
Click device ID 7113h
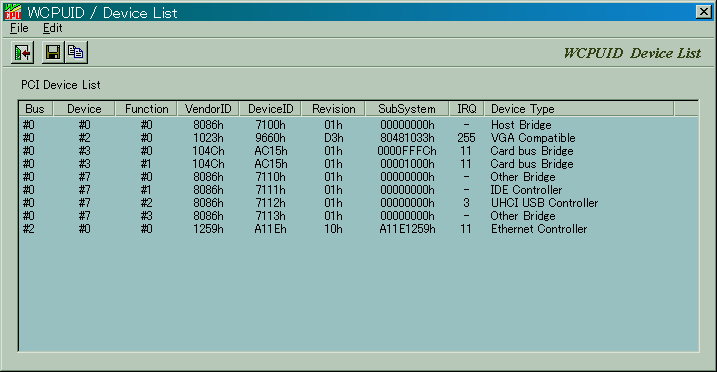point(270,216)
